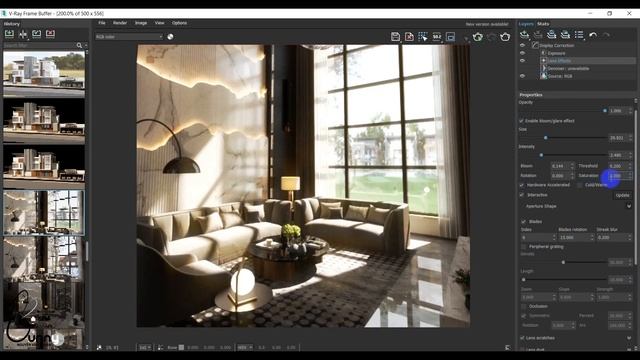Toggle visibility of Exposure layer
Viewport: 640px width, 360px height.
click(x=522, y=53)
